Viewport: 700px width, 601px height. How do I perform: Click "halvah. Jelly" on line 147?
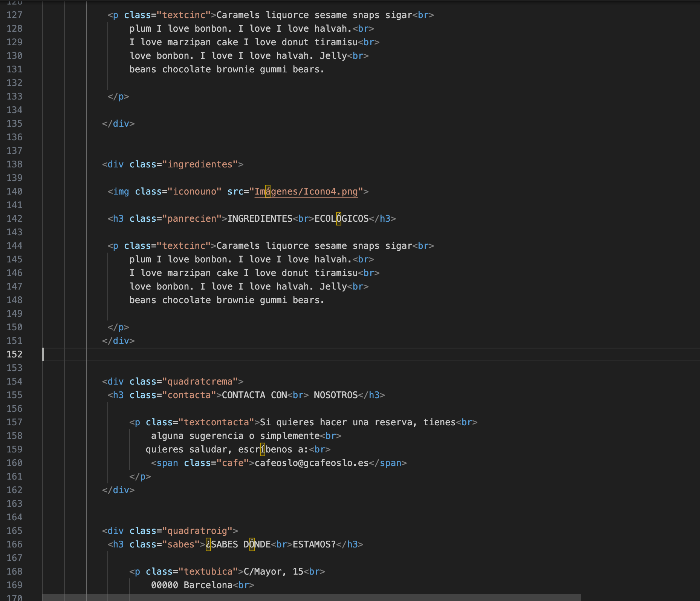click(x=312, y=287)
